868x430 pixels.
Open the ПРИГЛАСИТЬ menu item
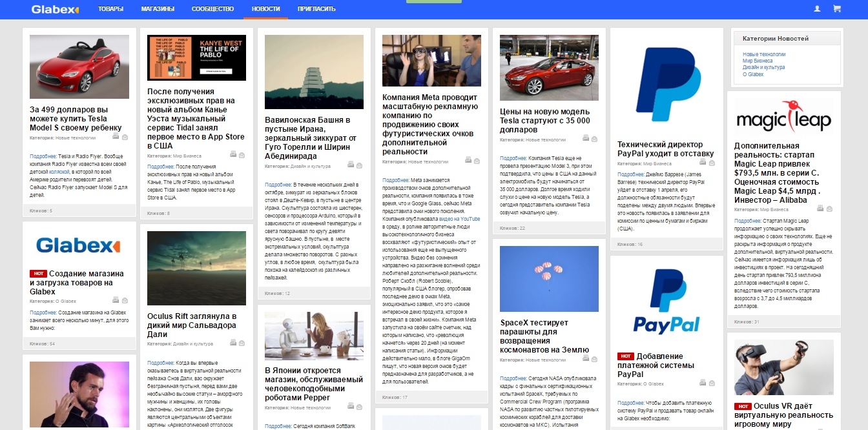coord(316,9)
